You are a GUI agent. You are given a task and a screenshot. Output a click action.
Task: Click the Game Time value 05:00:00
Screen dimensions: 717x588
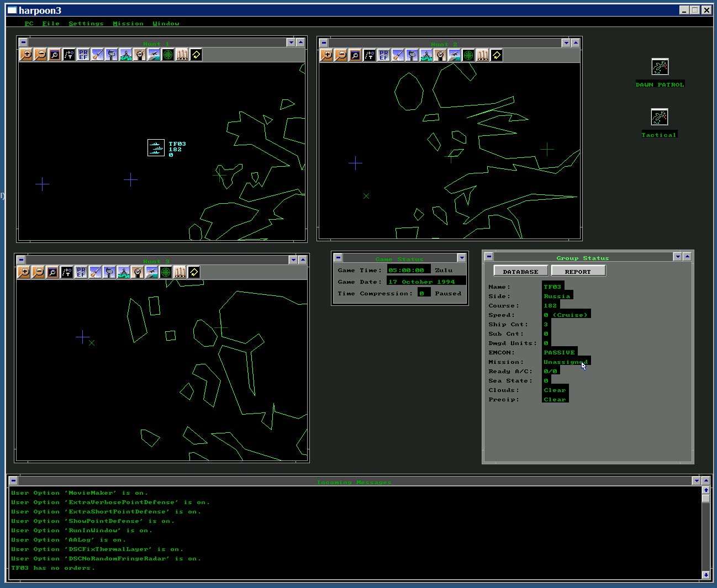(408, 270)
